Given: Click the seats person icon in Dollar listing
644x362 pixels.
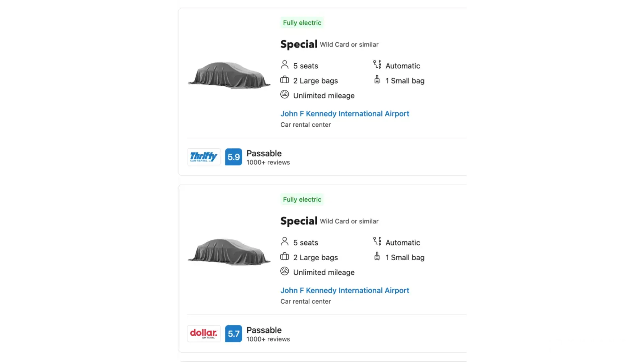Looking at the screenshot, I should (285, 241).
